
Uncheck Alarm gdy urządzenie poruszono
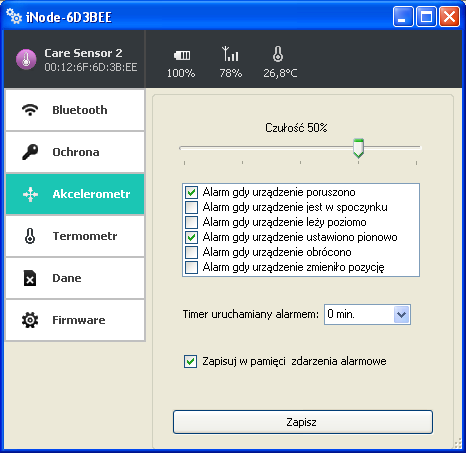coord(191,192)
